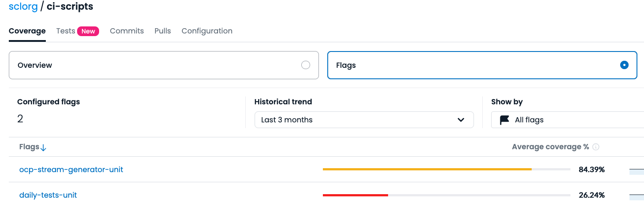Click the Average coverage % column header
The image size is (644, 221).
[x=550, y=147]
